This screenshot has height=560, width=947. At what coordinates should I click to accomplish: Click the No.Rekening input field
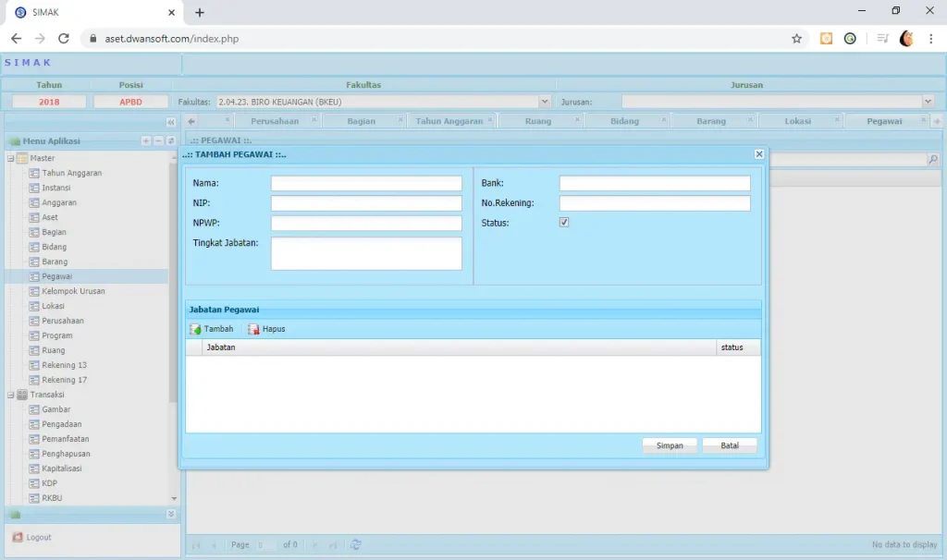[x=655, y=202]
